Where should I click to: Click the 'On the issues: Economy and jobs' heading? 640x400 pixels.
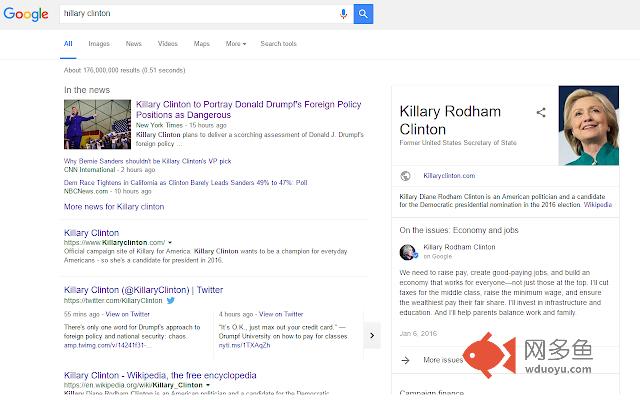click(459, 230)
